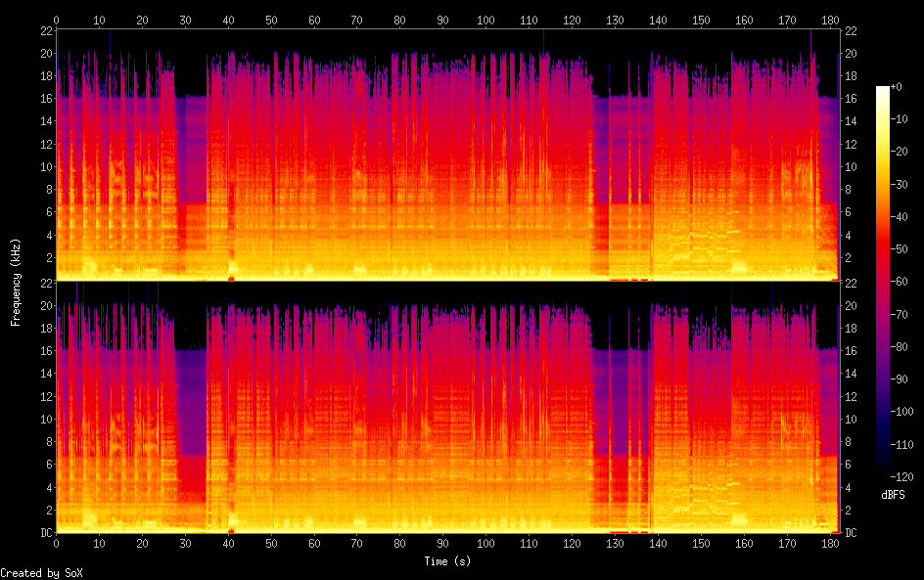Click the 180 tick on the top time axis
The image size is (924, 580).
click(x=829, y=20)
